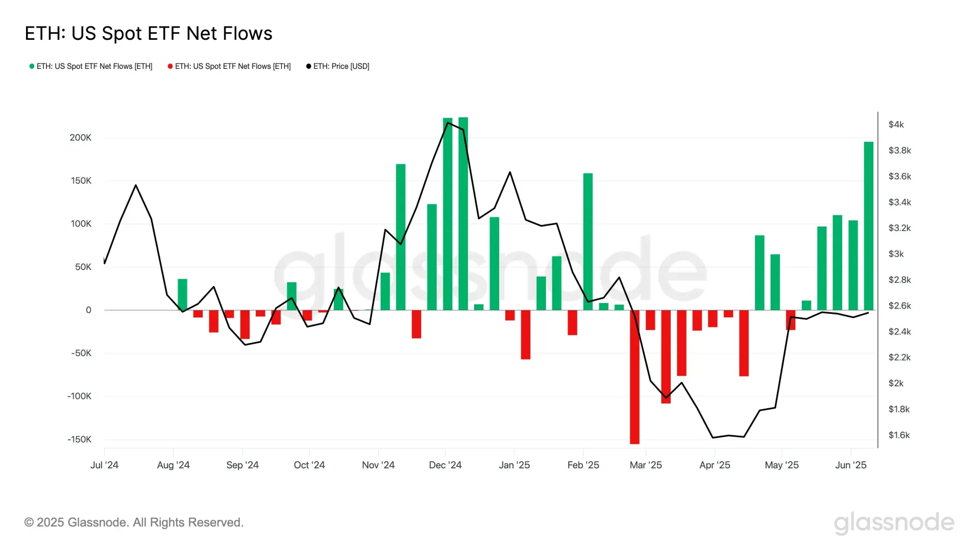This screenshot has height=551, width=980.
Task: Click the tall green bar just after Feb '25
Action: [x=587, y=241]
